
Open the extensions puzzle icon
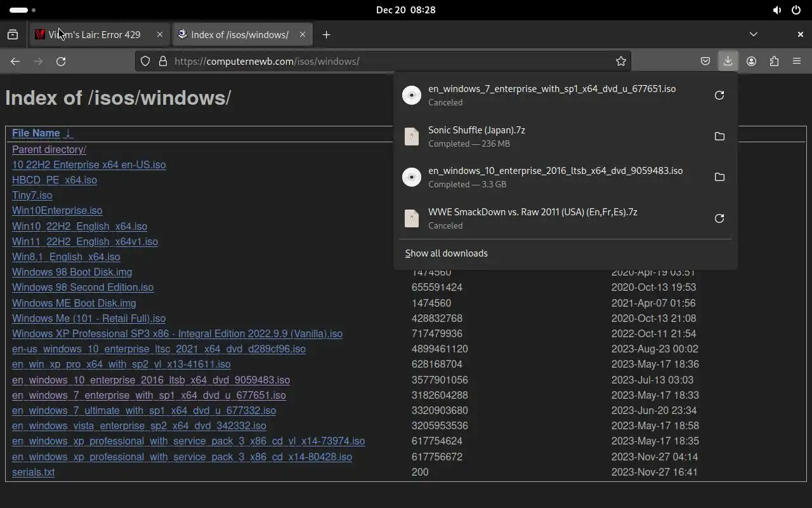(774, 62)
